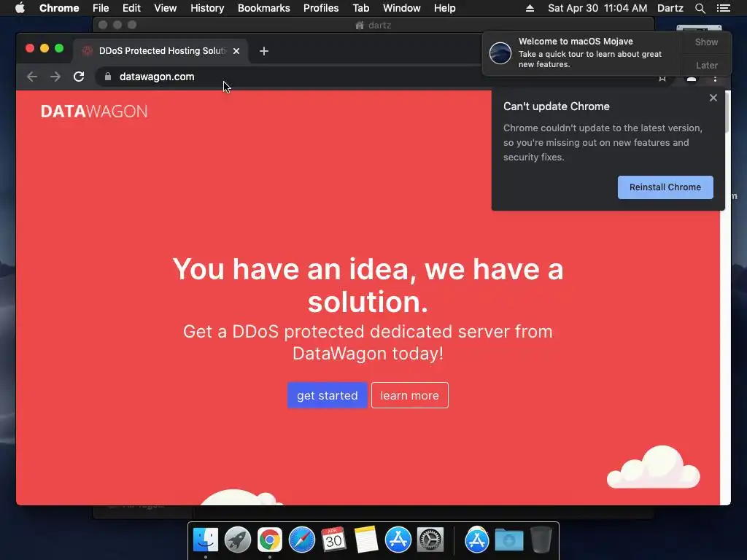Click Show on the Mojave notification
Image resolution: width=747 pixels, height=560 pixels.
706,42
